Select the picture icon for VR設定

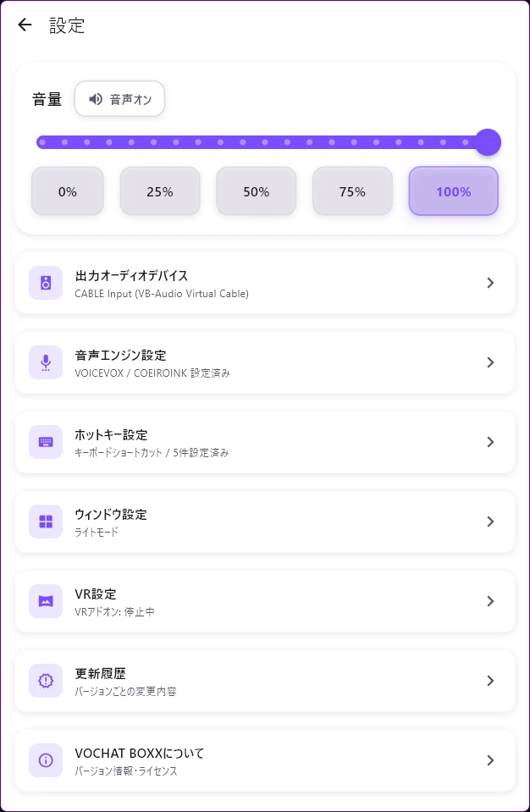[45, 600]
